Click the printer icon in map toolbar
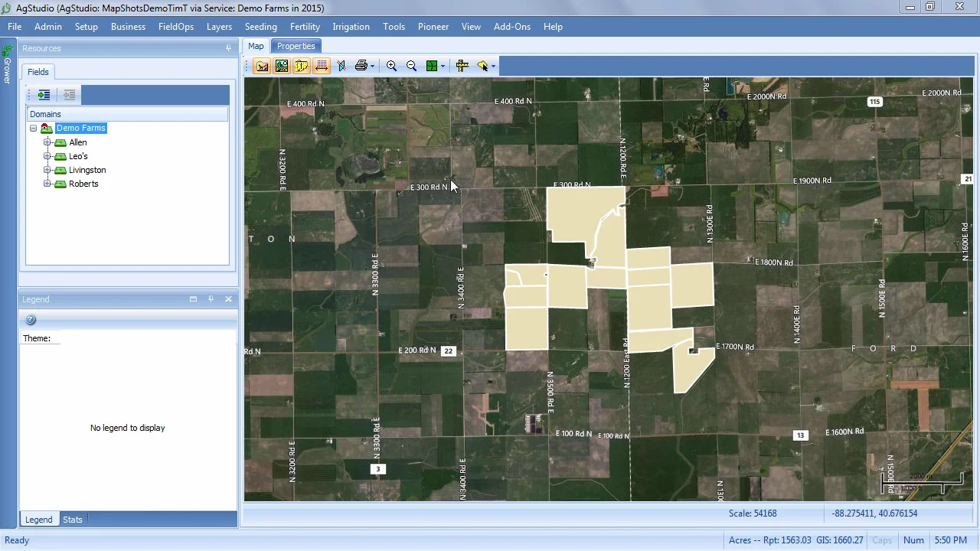This screenshot has width=980, height=551. tap(361, 66)
